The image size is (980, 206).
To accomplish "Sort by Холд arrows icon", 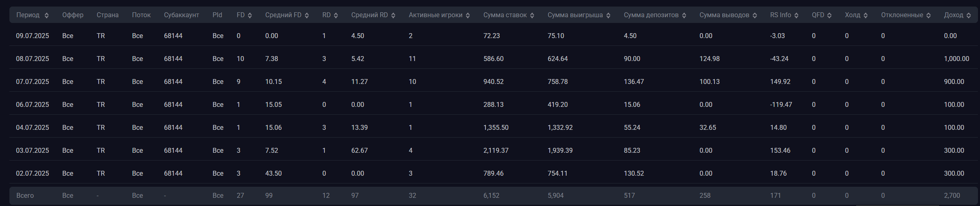I will tap(866, 15).
